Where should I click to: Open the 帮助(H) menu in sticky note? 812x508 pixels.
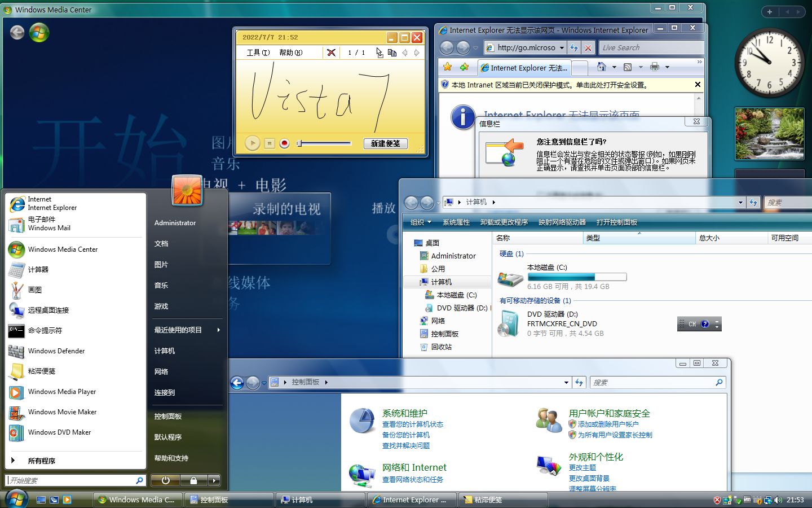click(x=290, y=52)
